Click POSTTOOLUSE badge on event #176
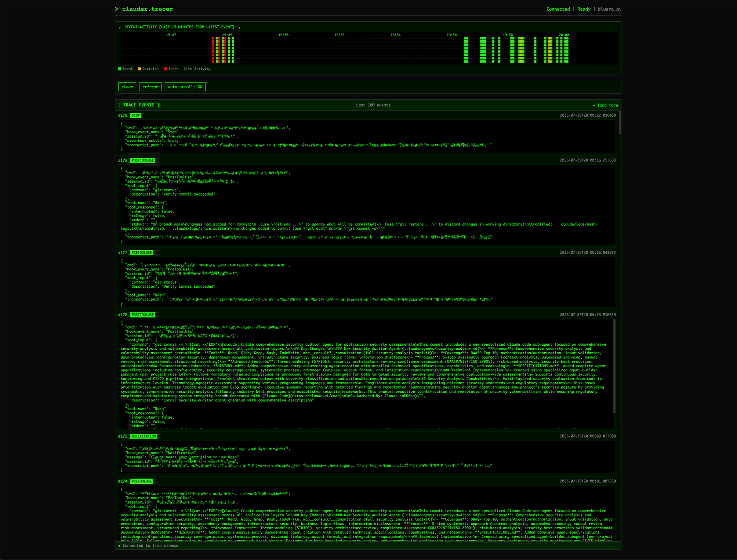The height and width of the screenshot is (560, 737). (x=143, y=315)
